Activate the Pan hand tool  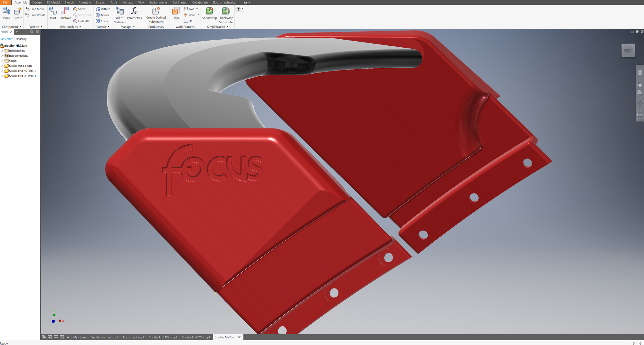(x=640, y=84)
